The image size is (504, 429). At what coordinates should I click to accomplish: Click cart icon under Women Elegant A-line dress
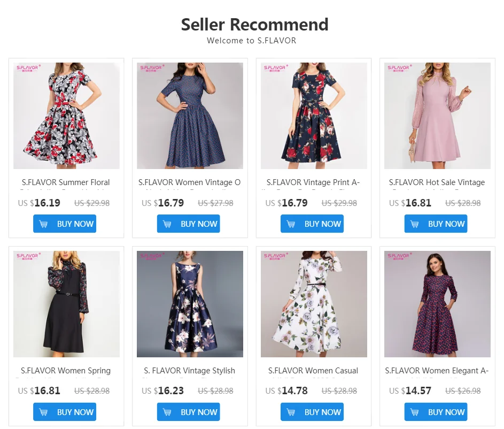coord(415,412)
